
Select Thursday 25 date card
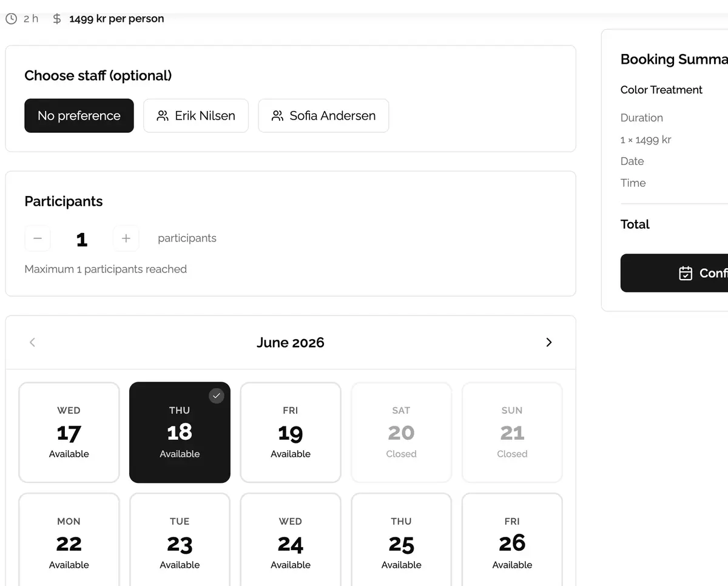click(x=402, y=540)
